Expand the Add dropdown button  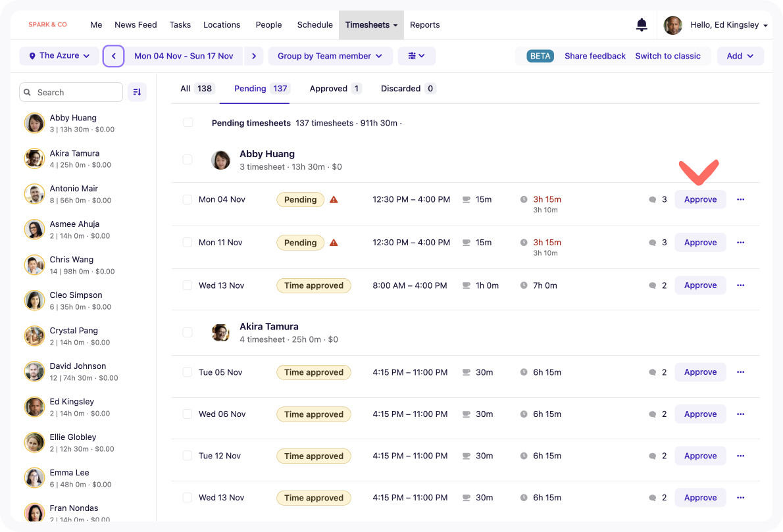(x=740, y=56)
